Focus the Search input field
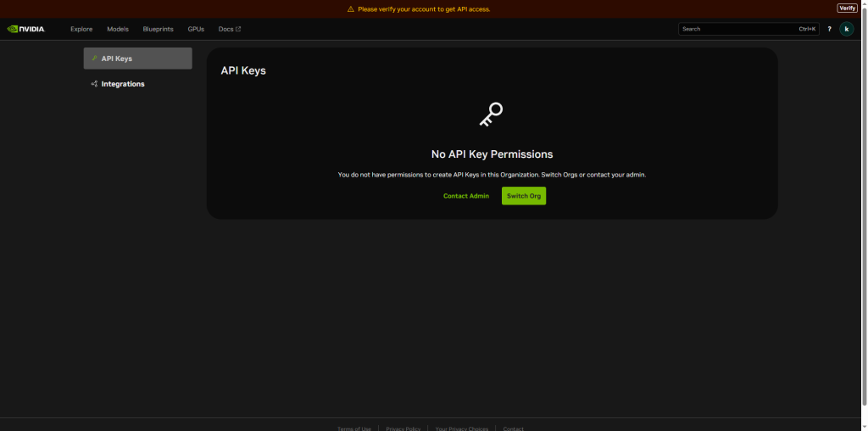 (x=737, y=29)
